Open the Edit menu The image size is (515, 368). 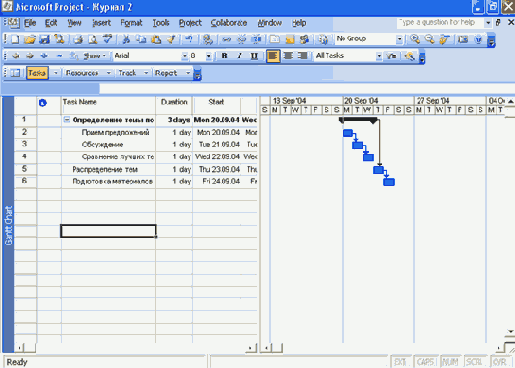(51, 23)
